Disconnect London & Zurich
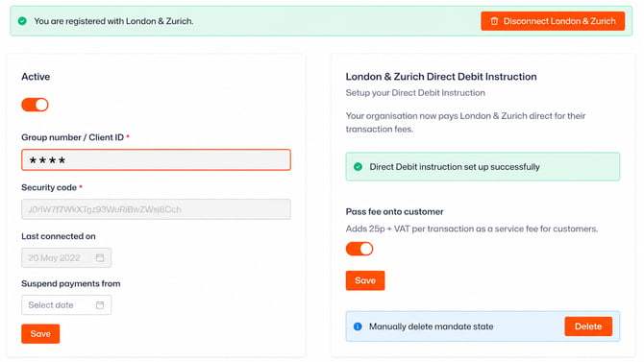 pyautogui.click(x=553, y=21)
